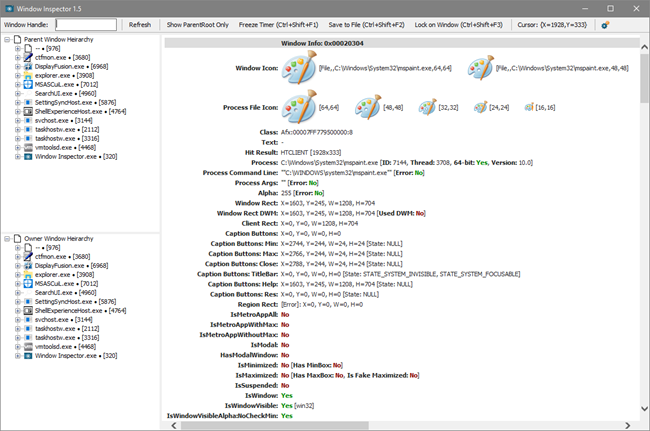This screenshot has width=650, height=431.
Task: Click DisplayFusion.exe icon in Parent Window tree
Action: [28, 66]
